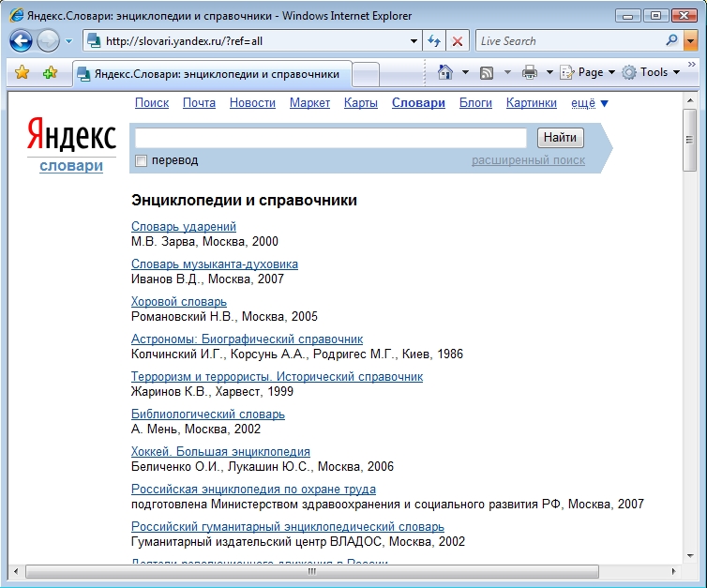Expand the feeds dropdown arrow
The height and width of the screenshot is (588, 707).
point(507,72)
